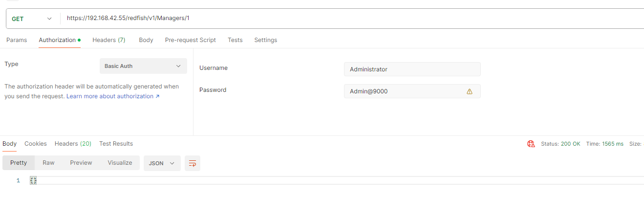Screen dimensions: 644x218
Task: Follow the Learn more about authorization link
Action: [113, 96]
